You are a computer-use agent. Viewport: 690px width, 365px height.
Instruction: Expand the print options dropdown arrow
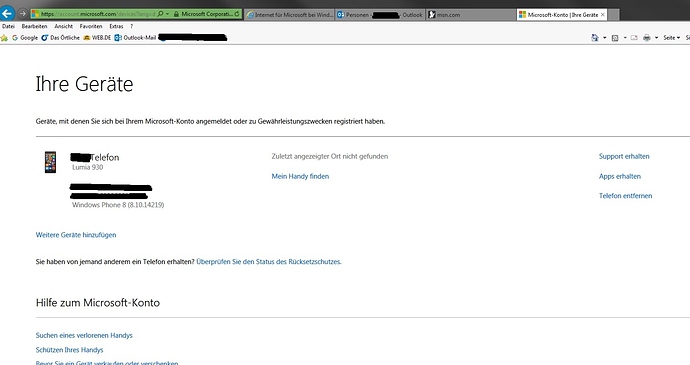click(x=656, y=38)
